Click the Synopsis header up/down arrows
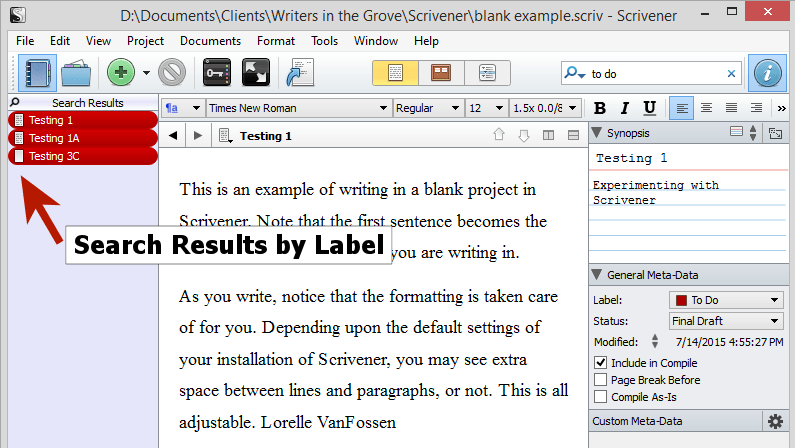The height and width of the screenshot is (448, 795). (x=753, y=133)
